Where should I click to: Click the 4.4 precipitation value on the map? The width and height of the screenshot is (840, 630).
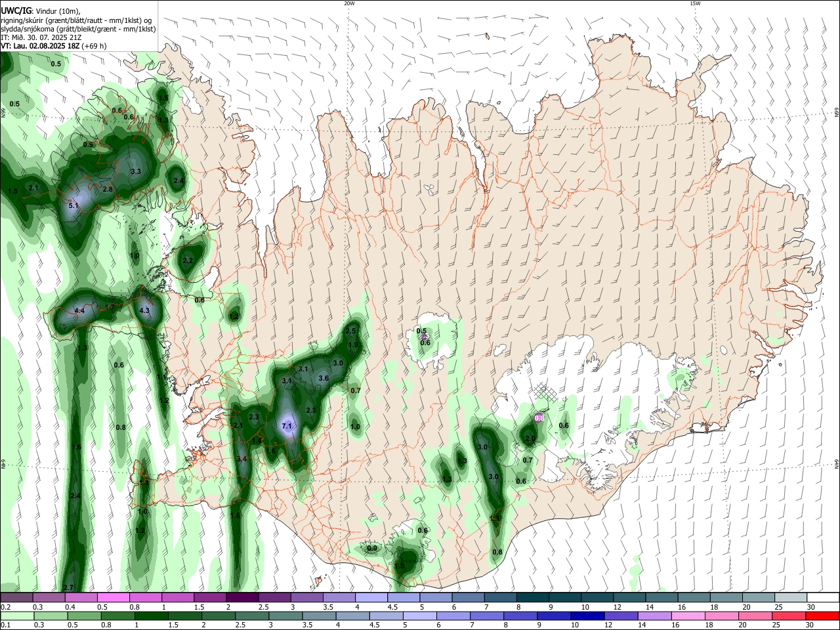coord(79,310)
